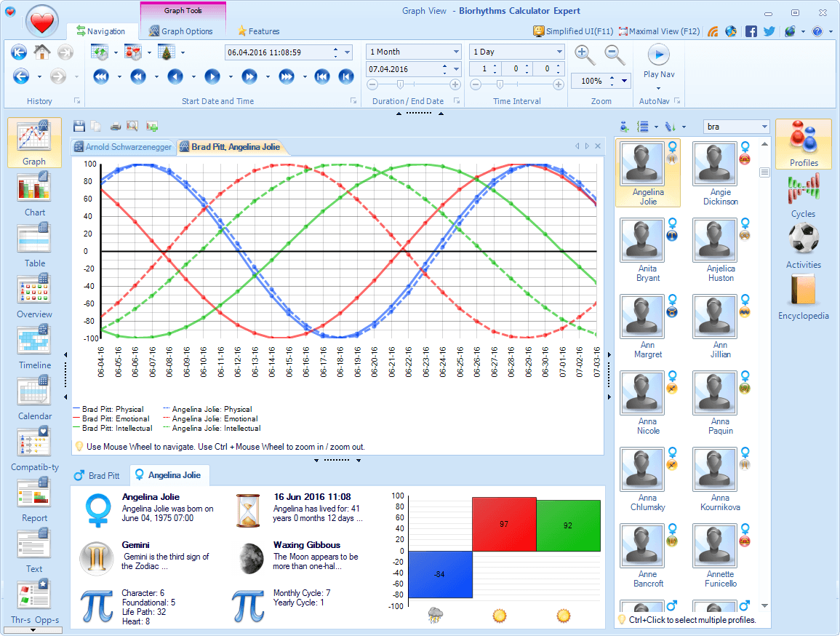The height and width of the screenshot is (636, 840).
Task: Open the profile search 'bra' dropdown
Action: [x=764, y=127]
